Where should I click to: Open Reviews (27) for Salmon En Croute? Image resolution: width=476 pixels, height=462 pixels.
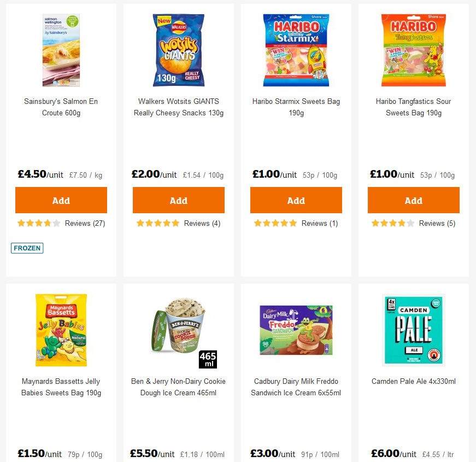click(85, 223)
